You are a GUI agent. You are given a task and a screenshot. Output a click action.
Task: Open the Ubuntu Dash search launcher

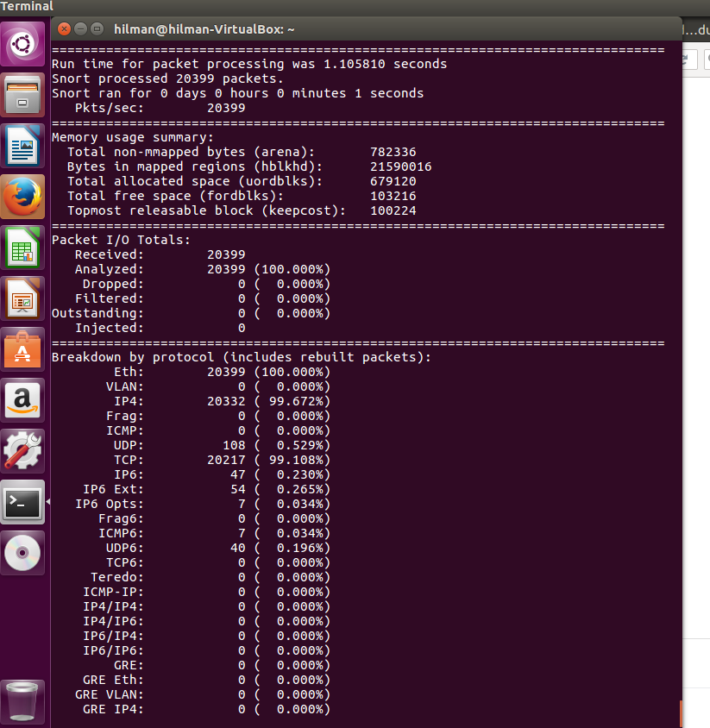tap(22, 43)
